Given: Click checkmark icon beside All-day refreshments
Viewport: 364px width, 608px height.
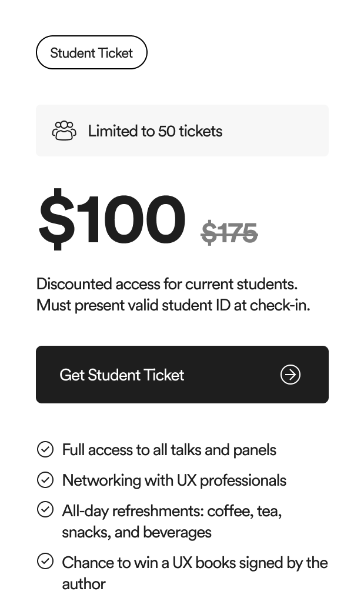Looking at the screenshot, I should pyautogui.click(x=45, y=509).
